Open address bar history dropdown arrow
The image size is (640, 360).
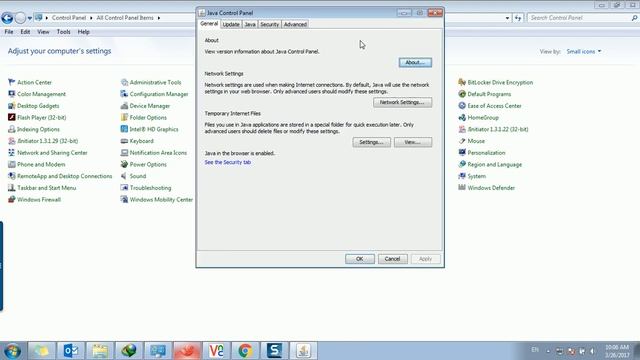point(507,18)
